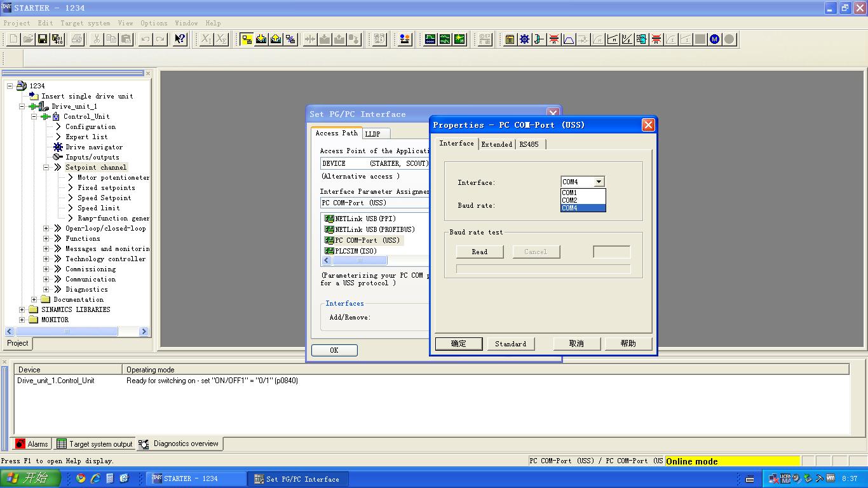This screenshot has height=488, width=868.
Task: Open the Extended tab in Properties
Action: pos(496,144)
